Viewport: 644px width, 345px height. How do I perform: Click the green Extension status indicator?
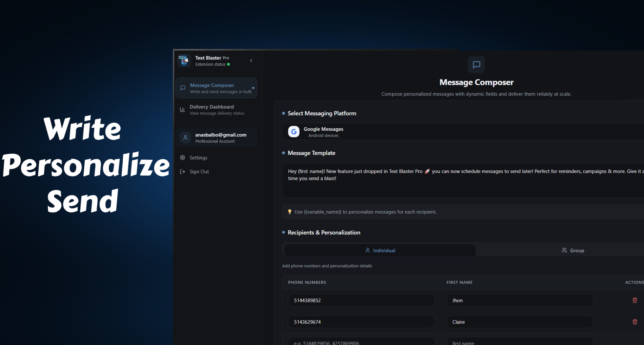click(228, 64)
